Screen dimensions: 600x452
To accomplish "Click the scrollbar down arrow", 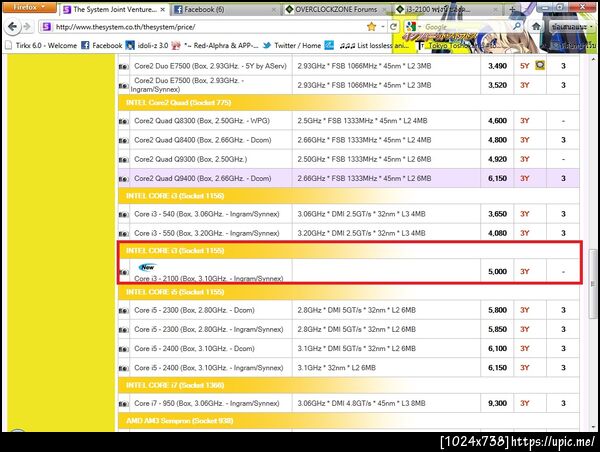I will coord(593,427).
